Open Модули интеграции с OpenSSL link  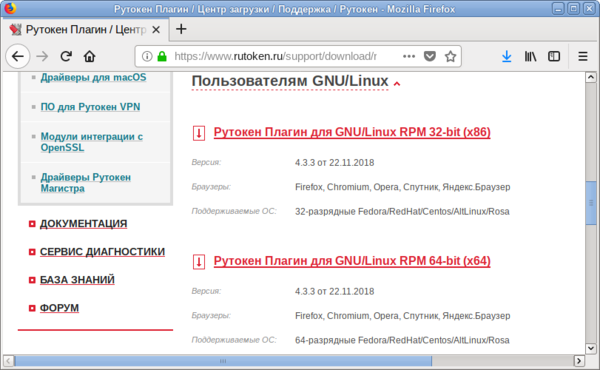(x=92, y=142)
